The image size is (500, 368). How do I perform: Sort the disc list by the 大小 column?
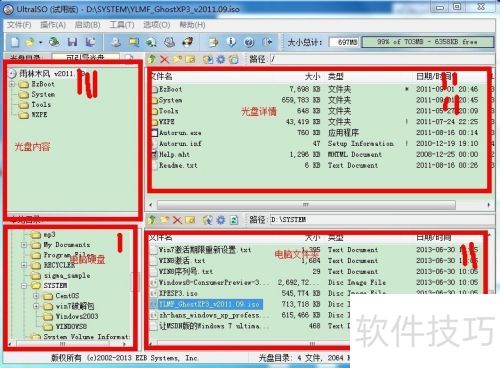point(313,76)
